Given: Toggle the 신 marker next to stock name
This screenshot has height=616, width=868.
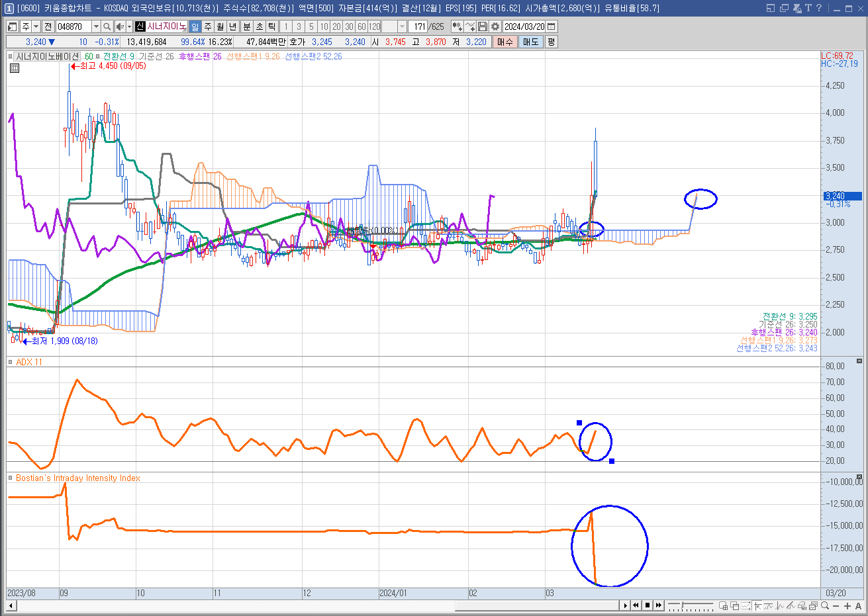Looking at the screenshot, I should tap(140, 26).
